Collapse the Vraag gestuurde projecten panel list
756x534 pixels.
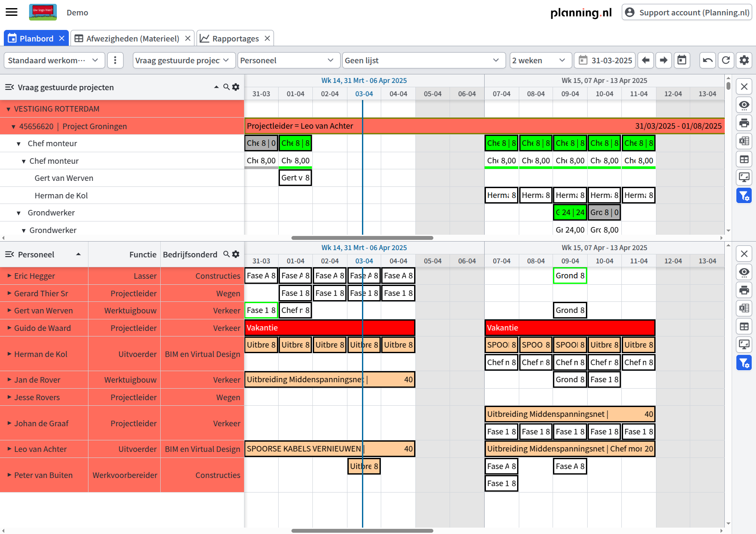point(9,87)
